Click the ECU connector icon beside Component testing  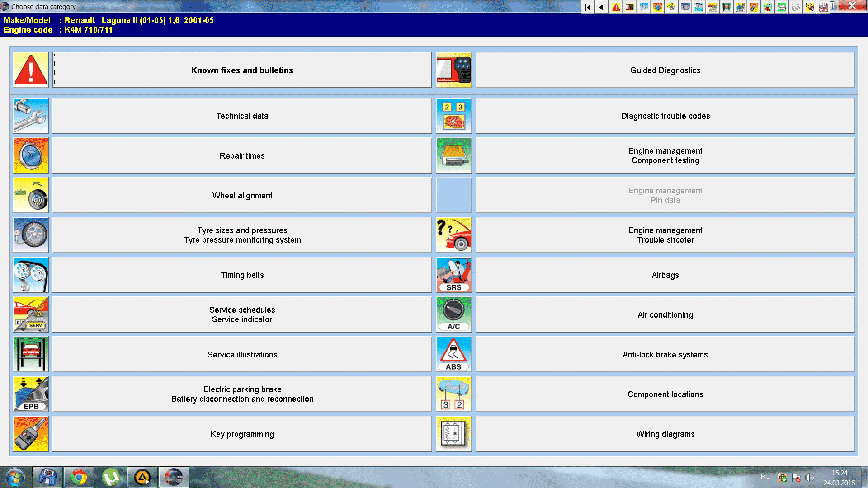tap(454, 155)
